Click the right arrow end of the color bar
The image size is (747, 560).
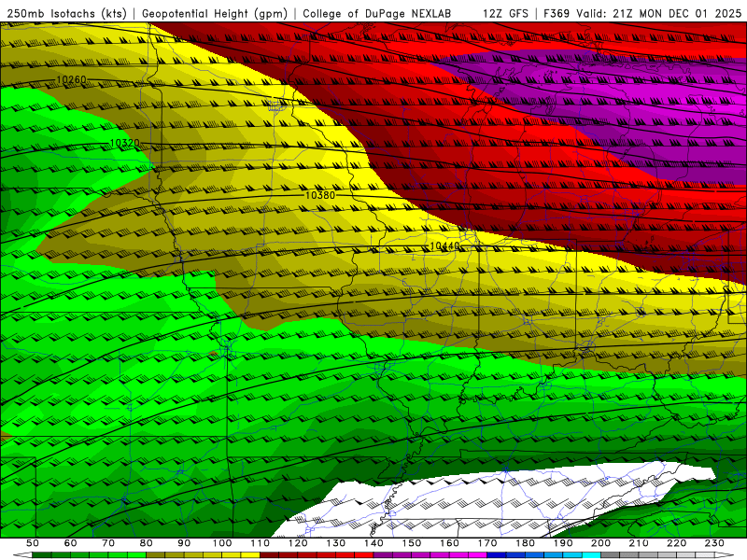[725, 555]
